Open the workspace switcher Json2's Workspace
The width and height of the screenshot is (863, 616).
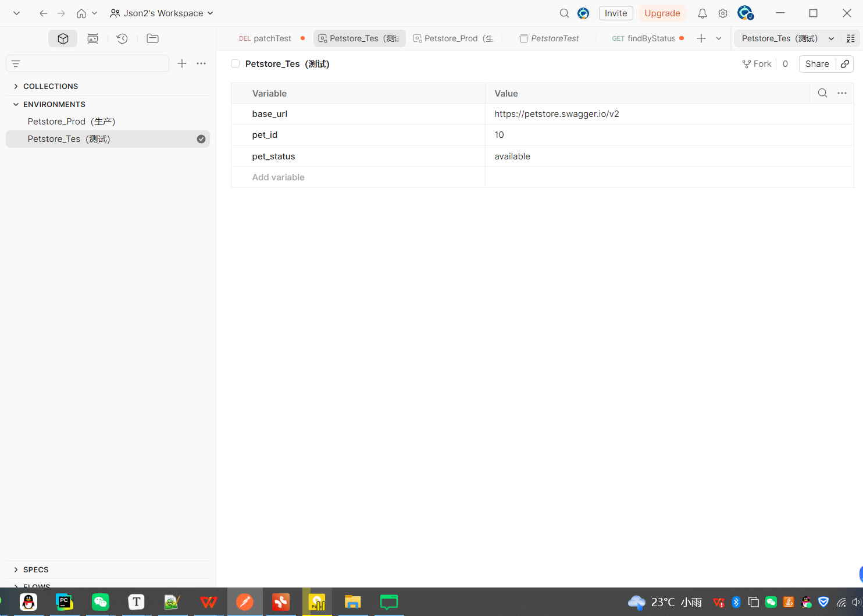point(162,13)
